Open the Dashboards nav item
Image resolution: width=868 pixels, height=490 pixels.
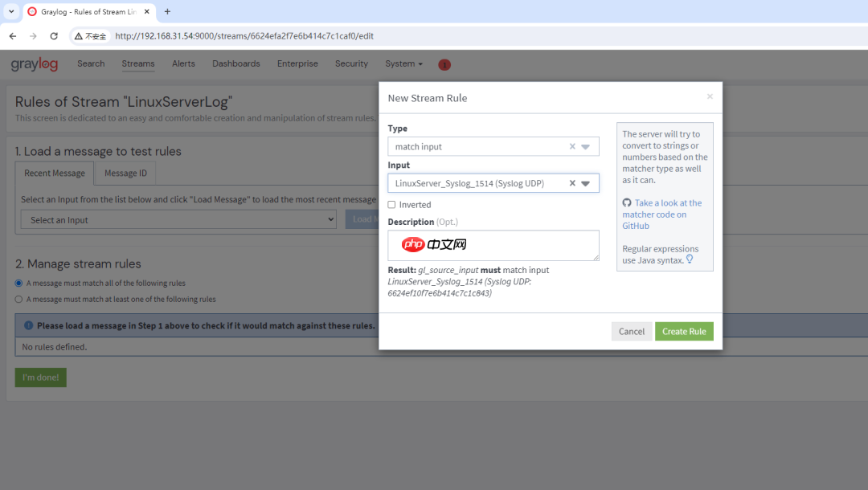pos(235,63)
